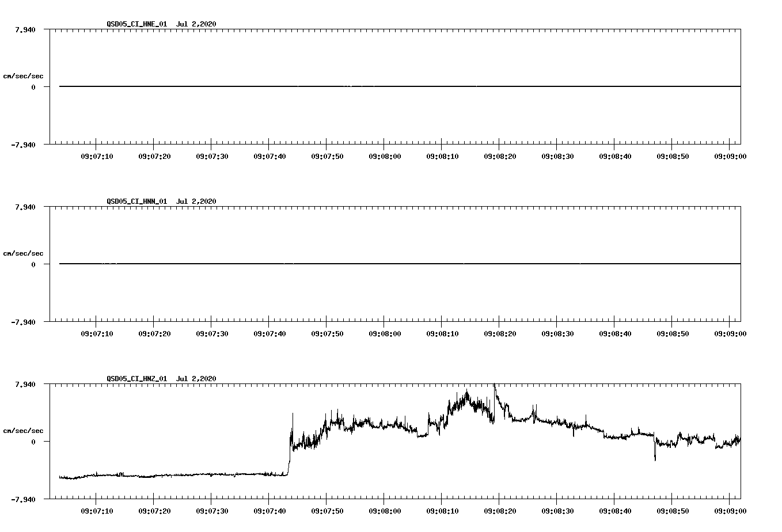This screenshot has width=782, height=532.
Task: Click cm/sec/sec unit label of HNN plot
Action: (23, 253)
